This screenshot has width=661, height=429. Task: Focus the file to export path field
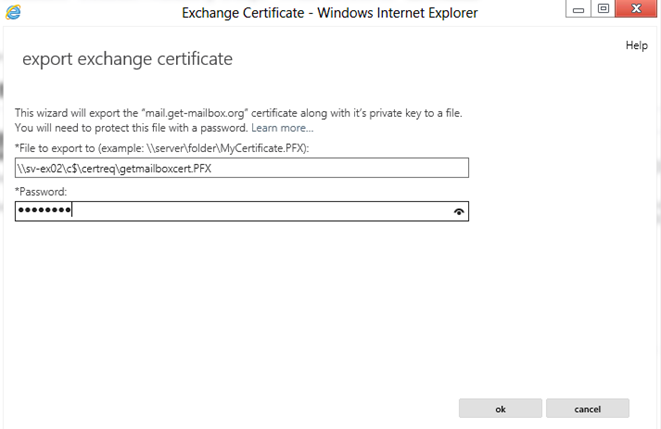click(242, 168)
